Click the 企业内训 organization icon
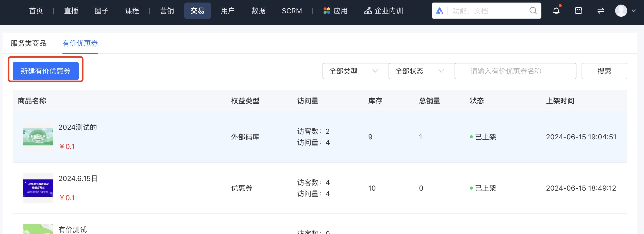644x234 pixels. click(368, 11)
